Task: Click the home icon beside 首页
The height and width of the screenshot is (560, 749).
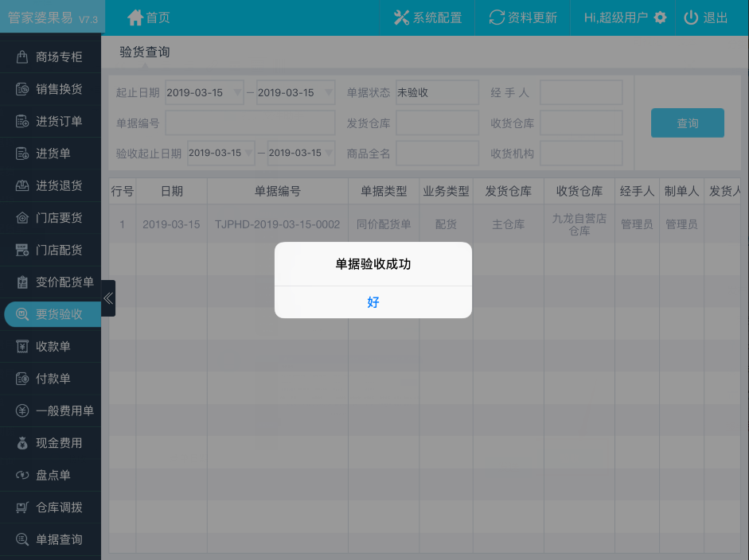Action: coord(135,17)
